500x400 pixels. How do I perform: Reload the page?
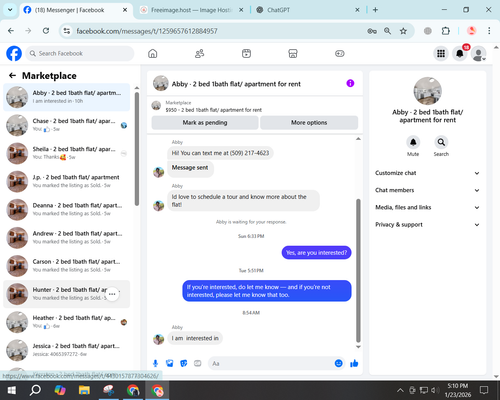coord(46,31)
